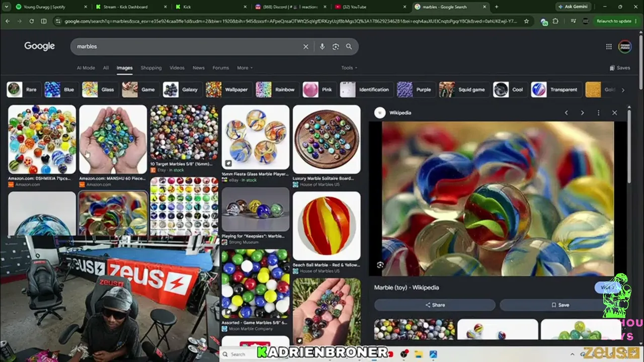Viewport: 644px width, 362px height.
Task: Open the 16mm Fiesta Glass Marble thumbnail
Action: [x=256, y=137]
